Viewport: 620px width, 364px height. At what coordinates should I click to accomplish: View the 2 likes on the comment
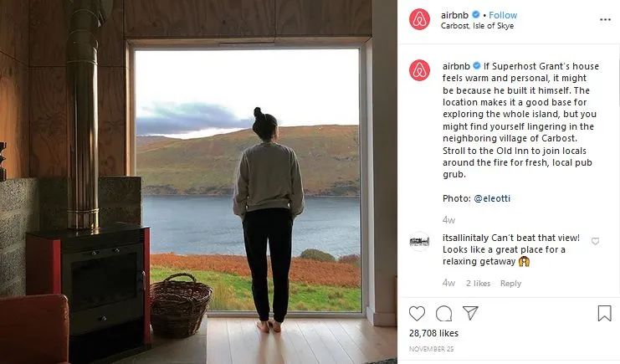(x=478, y=284)
